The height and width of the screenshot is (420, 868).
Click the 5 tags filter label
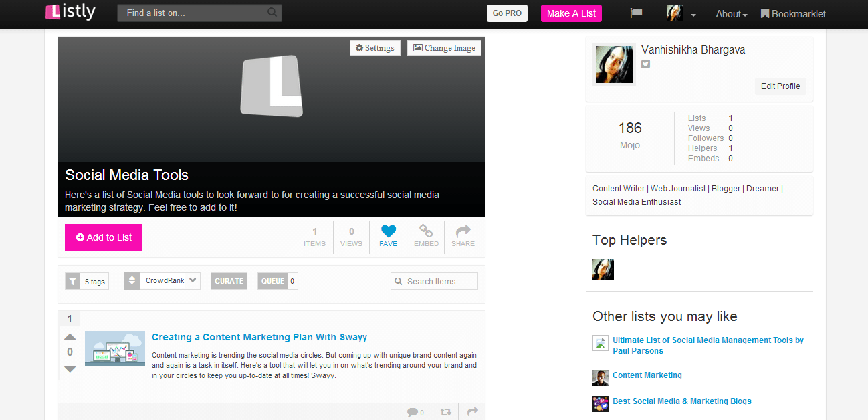point(94,282)
